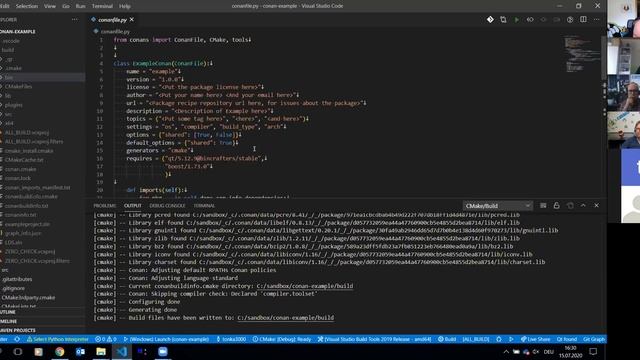Screen dimensions: 640x360
Task: Open the Run menu
Action: [80, 6]
